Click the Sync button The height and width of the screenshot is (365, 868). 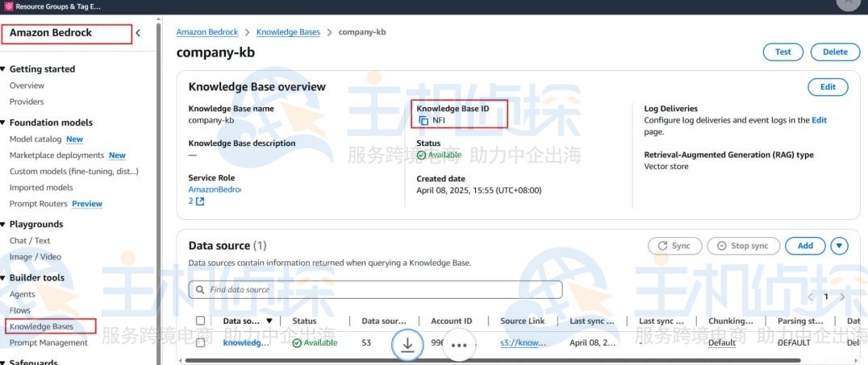click(x=675, y=246)
